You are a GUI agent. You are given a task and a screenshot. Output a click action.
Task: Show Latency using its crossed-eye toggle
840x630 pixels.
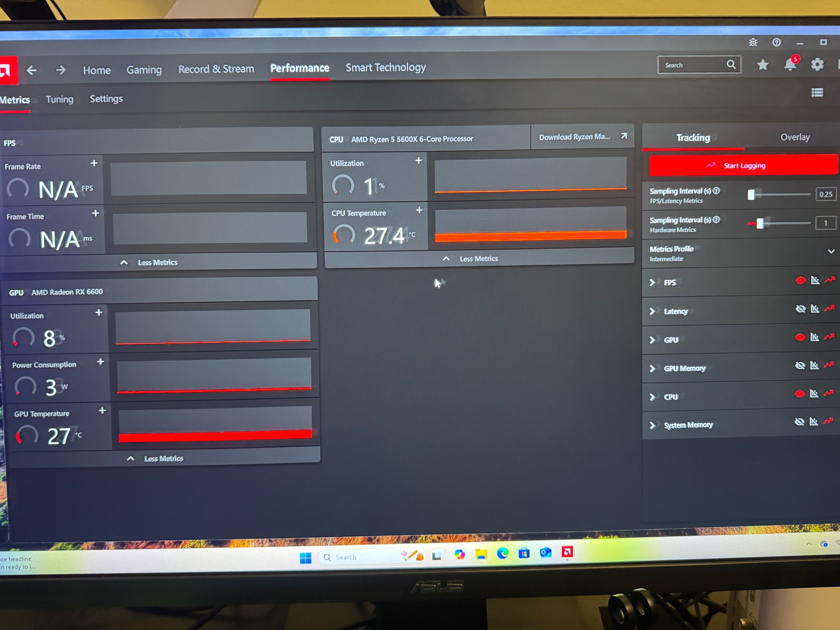point(799,308)
